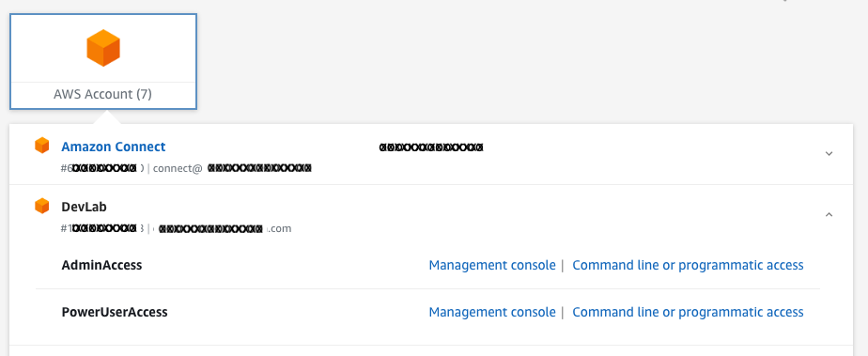Click the redacted text right of Amazon Connect
Image resolution: width=868 pixels, height=356 pixels.
pos(431,147)
